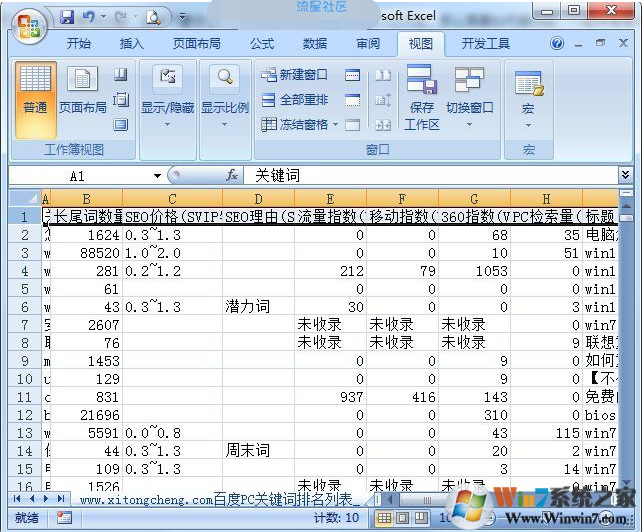Open the 数据 tab
Screen dimensions: 643x532
pyautogui.click(x=315, y=43)
